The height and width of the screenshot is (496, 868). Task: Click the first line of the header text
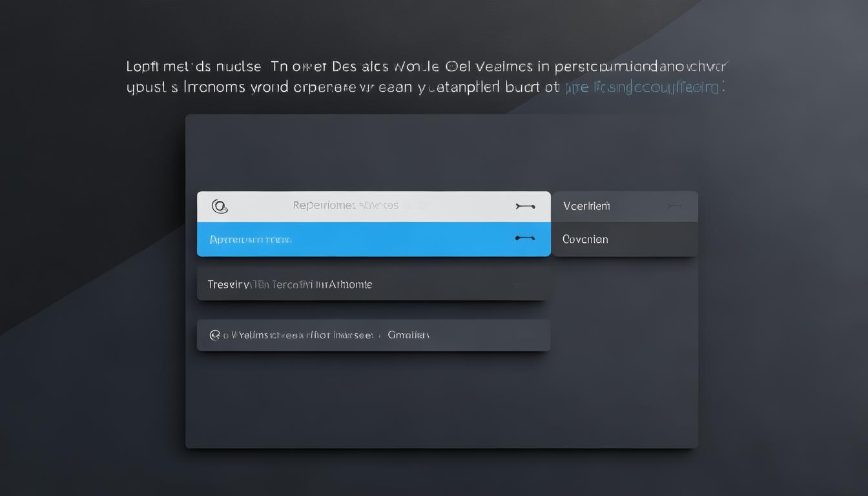426,66
